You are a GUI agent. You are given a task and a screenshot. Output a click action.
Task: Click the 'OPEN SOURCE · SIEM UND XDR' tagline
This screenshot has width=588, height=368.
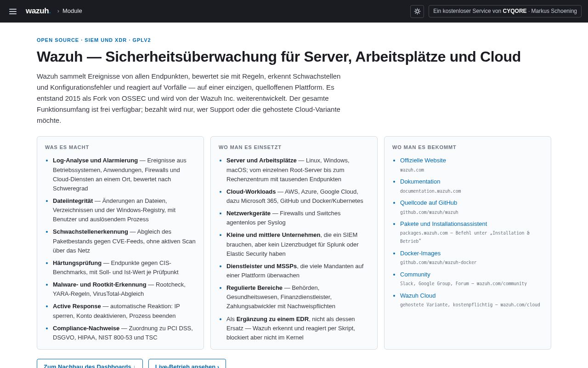94,40
